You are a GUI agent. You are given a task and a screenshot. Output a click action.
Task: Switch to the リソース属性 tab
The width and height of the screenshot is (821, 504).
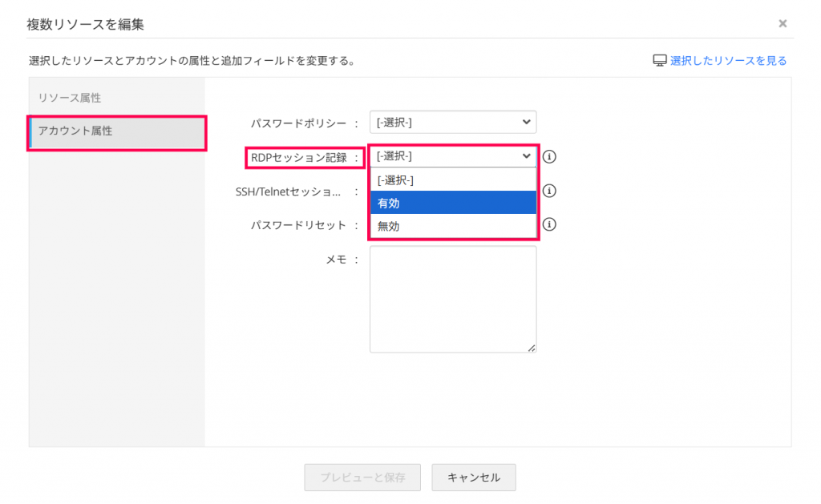click(x=70, y=98)
